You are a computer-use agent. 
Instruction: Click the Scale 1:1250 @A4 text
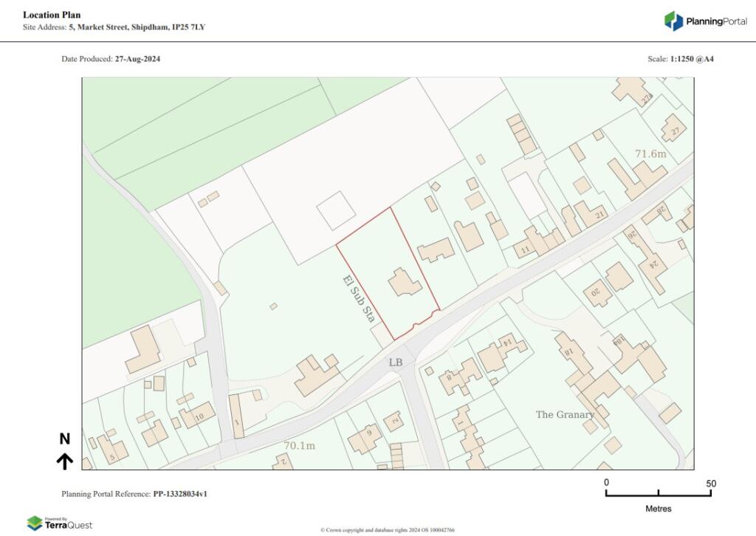click(681, 59)
